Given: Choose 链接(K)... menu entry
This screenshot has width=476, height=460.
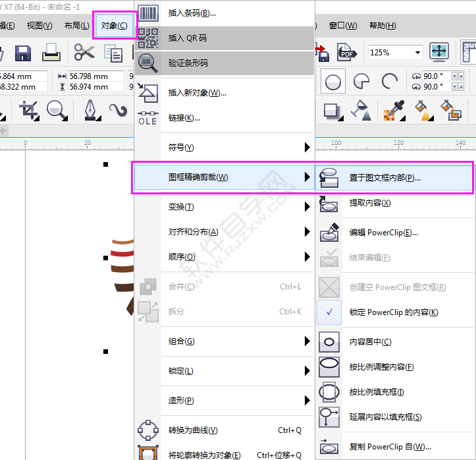Looking at the screenshot, I should tap(224, 118).
